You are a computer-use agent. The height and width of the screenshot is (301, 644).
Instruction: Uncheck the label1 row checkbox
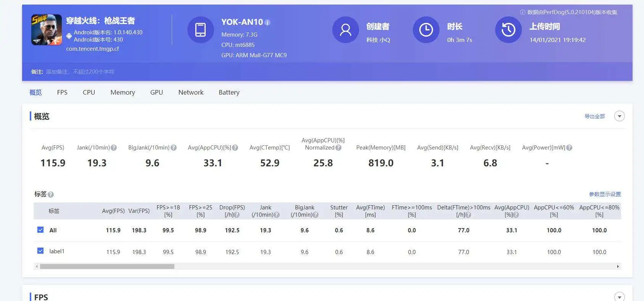click(x=40, y=251)
